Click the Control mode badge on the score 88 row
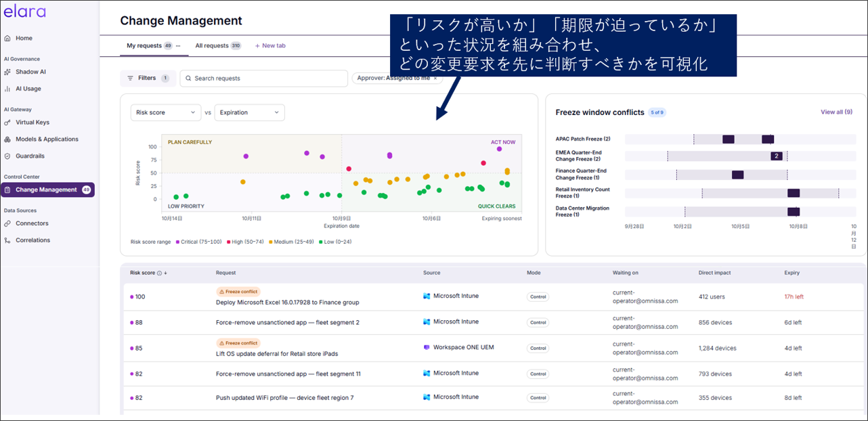The image size is (868, 421). (538, 323)
